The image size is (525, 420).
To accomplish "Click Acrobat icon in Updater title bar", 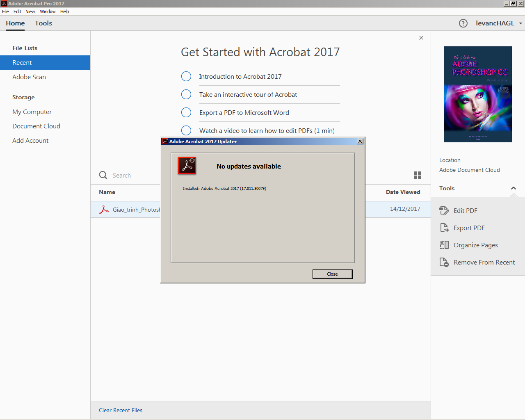I will point(165,142).
